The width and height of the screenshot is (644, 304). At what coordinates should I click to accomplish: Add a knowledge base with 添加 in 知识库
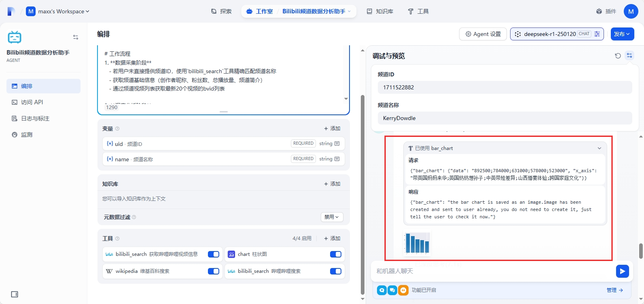(332, 184)
